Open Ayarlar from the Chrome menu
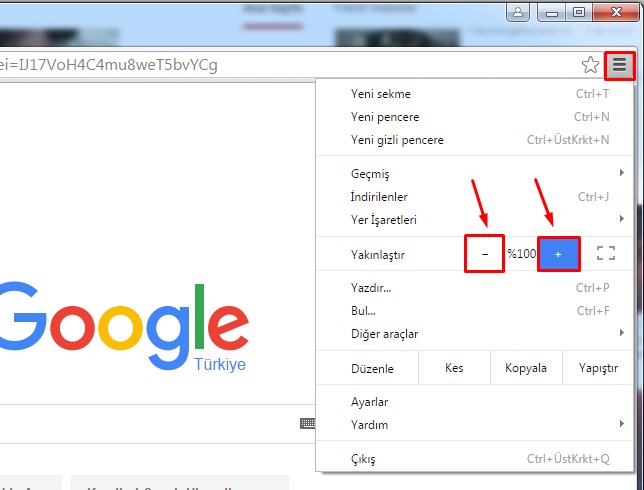 point(369,402)
